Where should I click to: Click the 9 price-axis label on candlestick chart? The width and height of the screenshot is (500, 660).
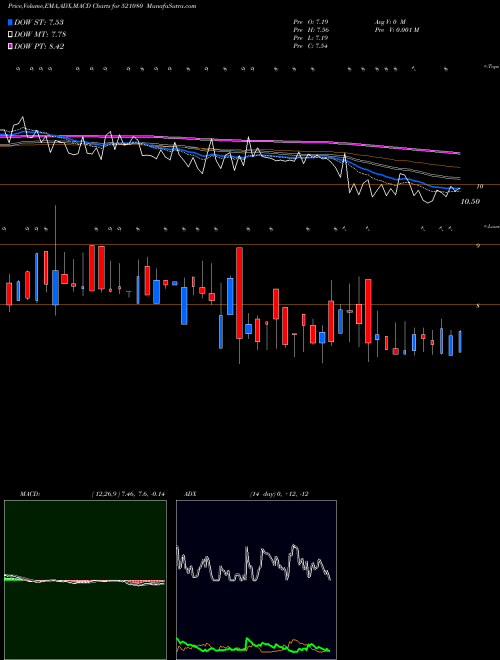(x=478, y=246)
